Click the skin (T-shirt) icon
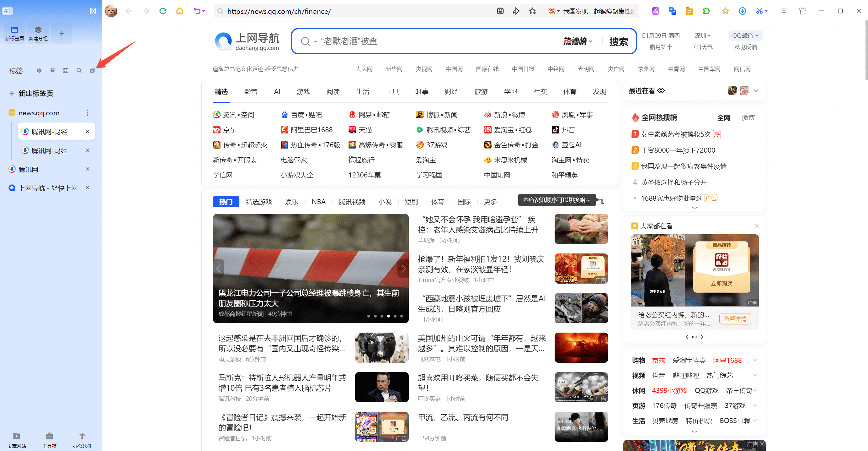 803,11
